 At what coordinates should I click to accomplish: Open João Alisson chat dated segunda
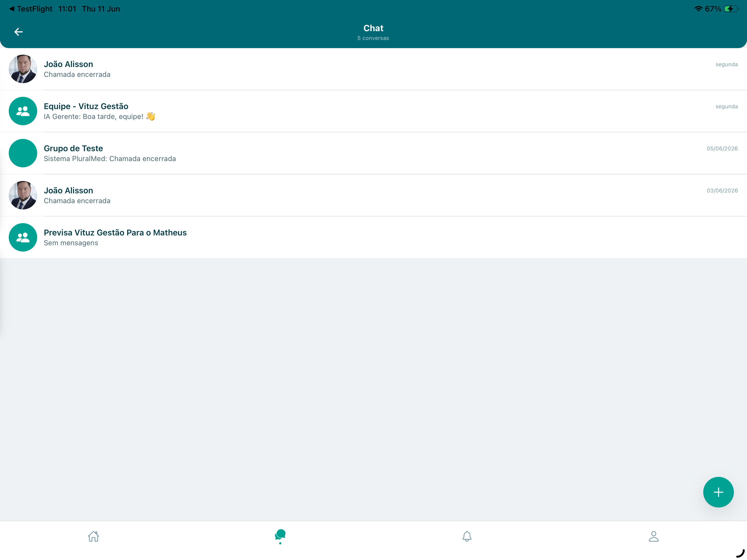(373, 69)
